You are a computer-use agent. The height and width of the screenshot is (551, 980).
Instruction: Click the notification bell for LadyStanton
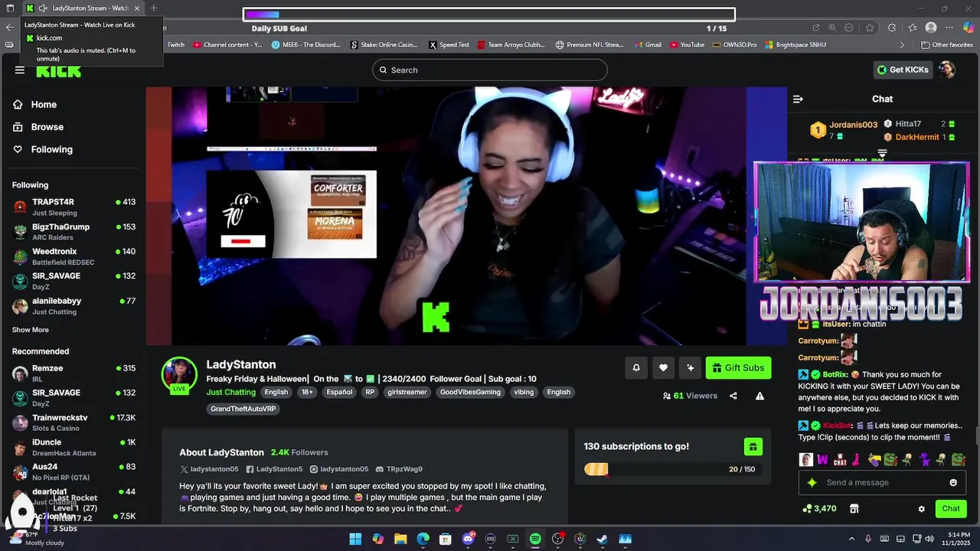tap(635, 368)
